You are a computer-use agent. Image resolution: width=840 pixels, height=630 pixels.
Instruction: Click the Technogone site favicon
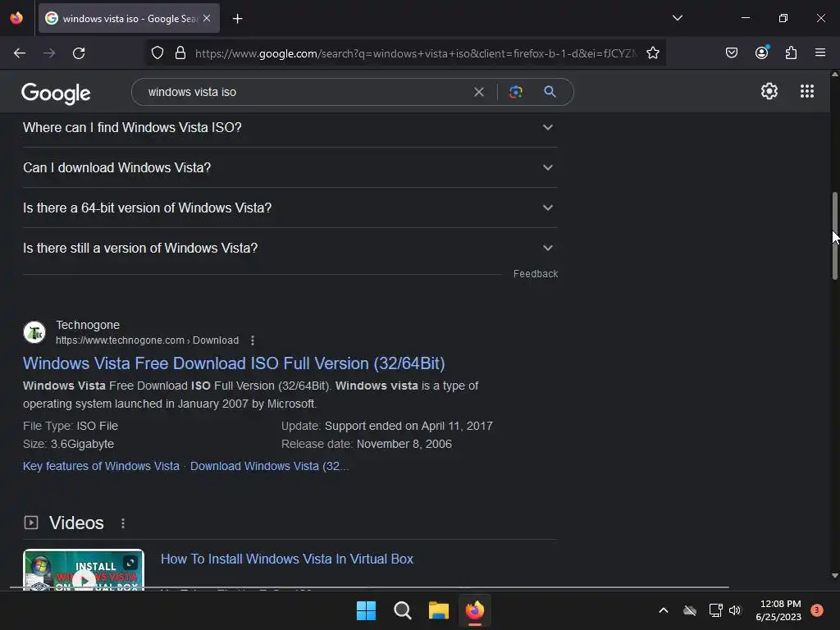(x=34, y=333)
